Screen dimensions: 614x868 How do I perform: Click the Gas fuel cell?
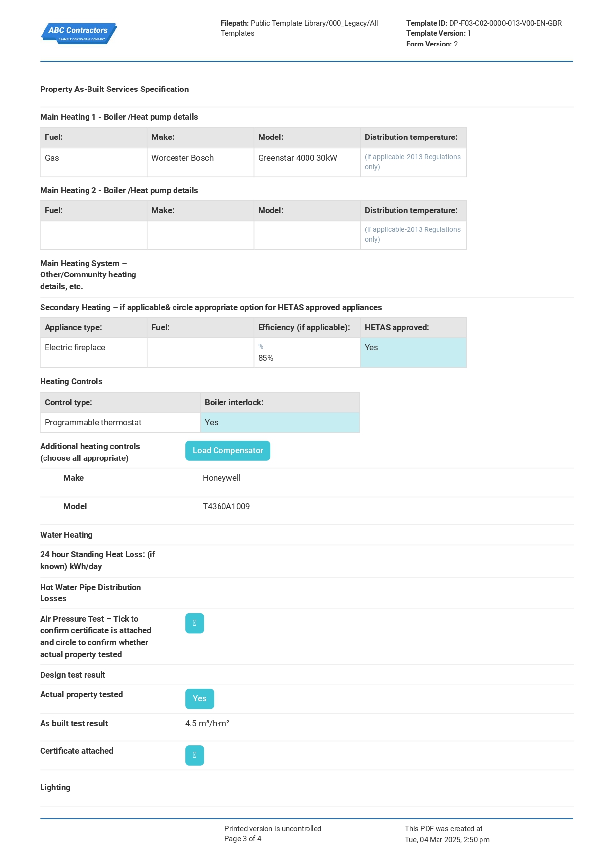(93, 162)
